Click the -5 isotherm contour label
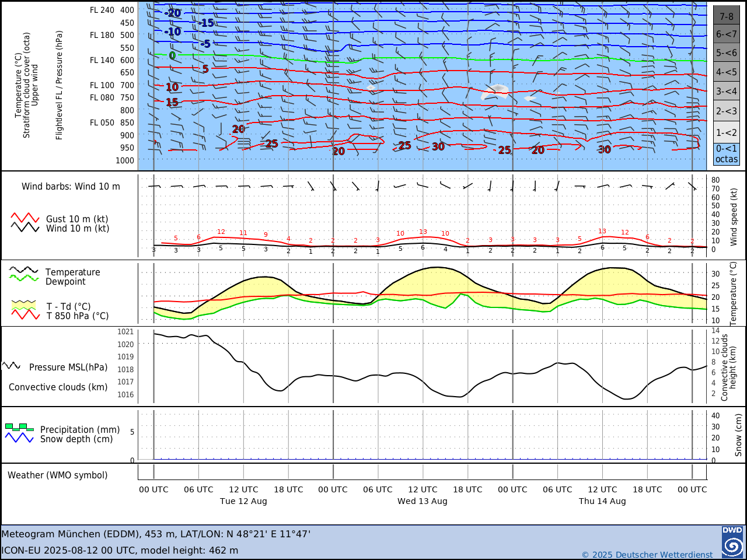 tap(205, 44)
